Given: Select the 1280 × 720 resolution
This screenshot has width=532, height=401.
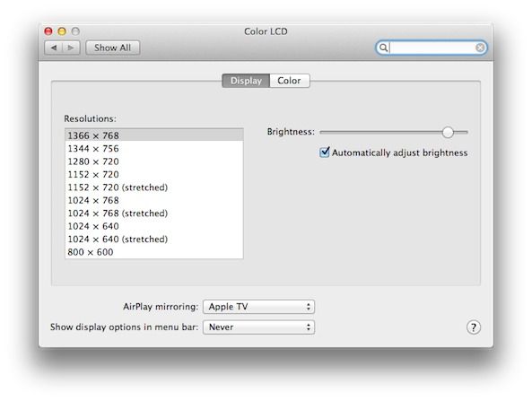Looking at the screenshot, I should click(154, 161).
